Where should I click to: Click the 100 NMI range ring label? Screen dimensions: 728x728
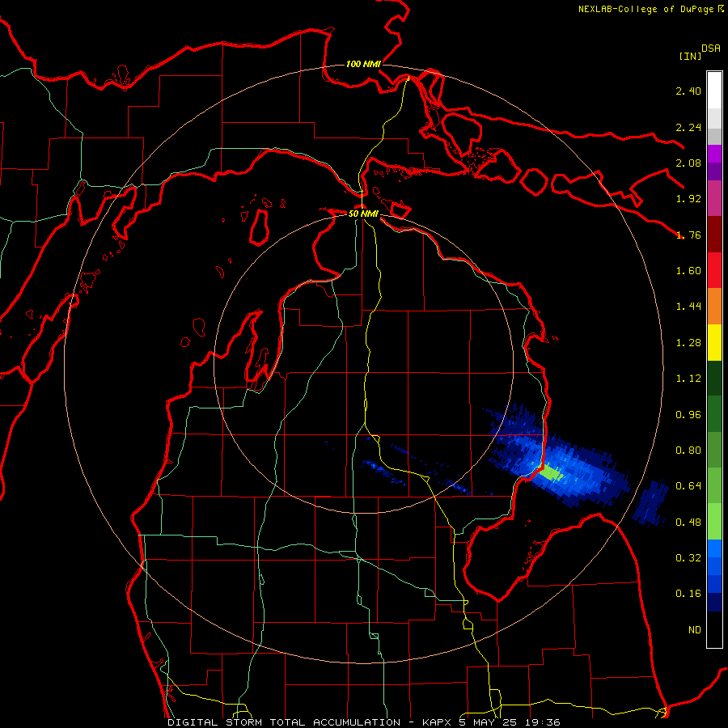click(363, 64)
